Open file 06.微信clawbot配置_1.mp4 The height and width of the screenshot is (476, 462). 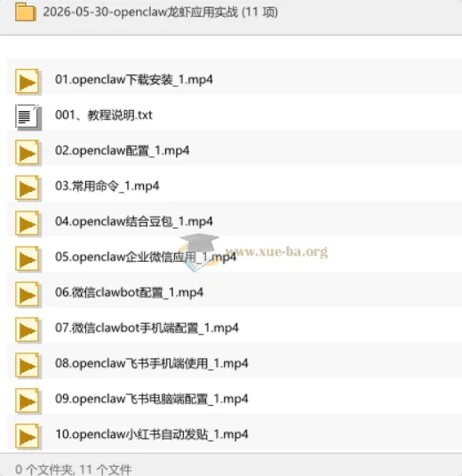coord(129,292)
